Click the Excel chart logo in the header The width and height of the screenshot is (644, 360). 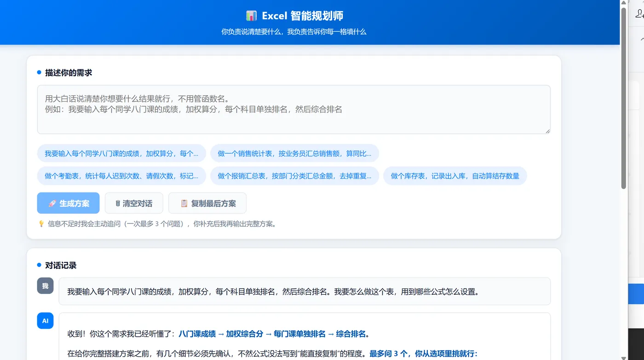[251, 16]
